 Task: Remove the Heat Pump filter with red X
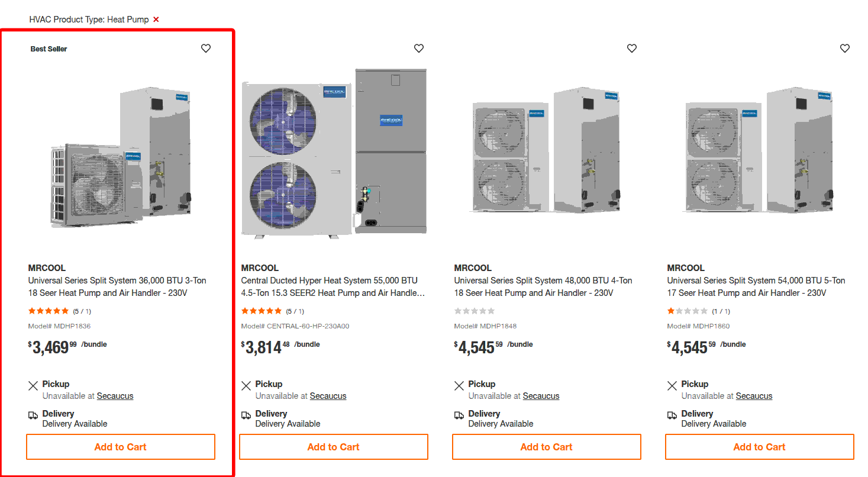click(156, 20)
